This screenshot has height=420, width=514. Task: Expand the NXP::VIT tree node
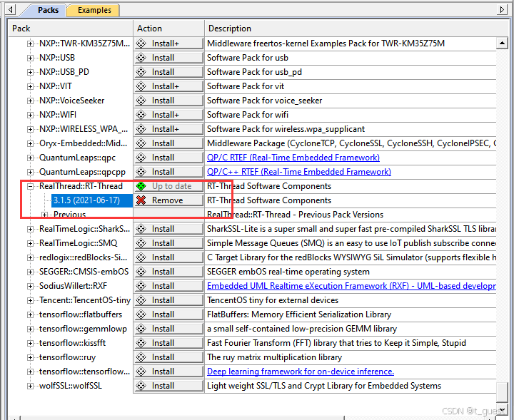(x=30, y=86)
